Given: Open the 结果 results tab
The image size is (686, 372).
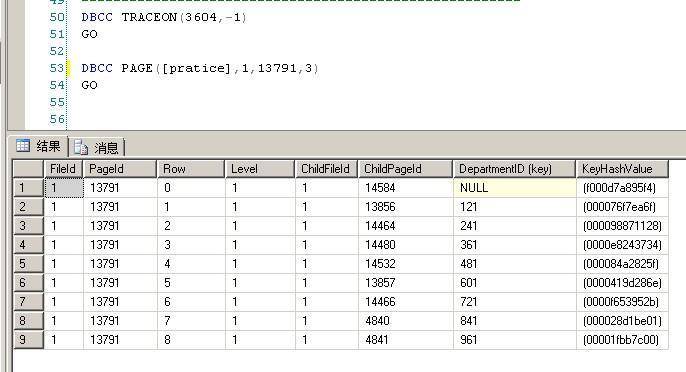Looking at the screenshot, I should point(38,146).
